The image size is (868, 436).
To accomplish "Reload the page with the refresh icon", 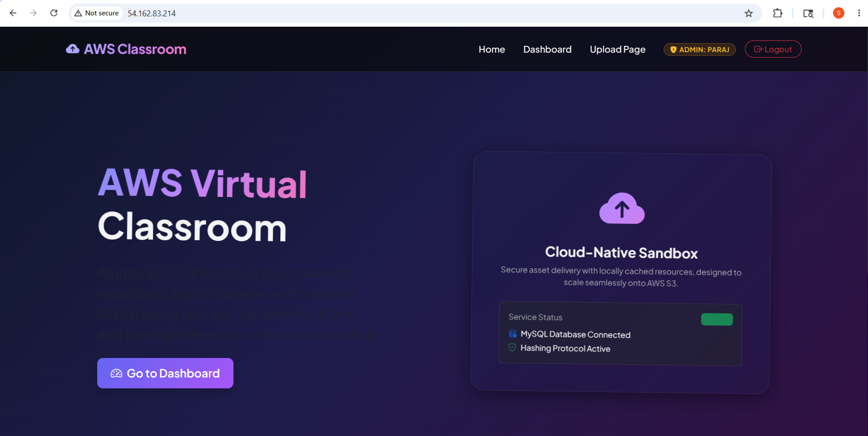I will click(x=54, y=13).
